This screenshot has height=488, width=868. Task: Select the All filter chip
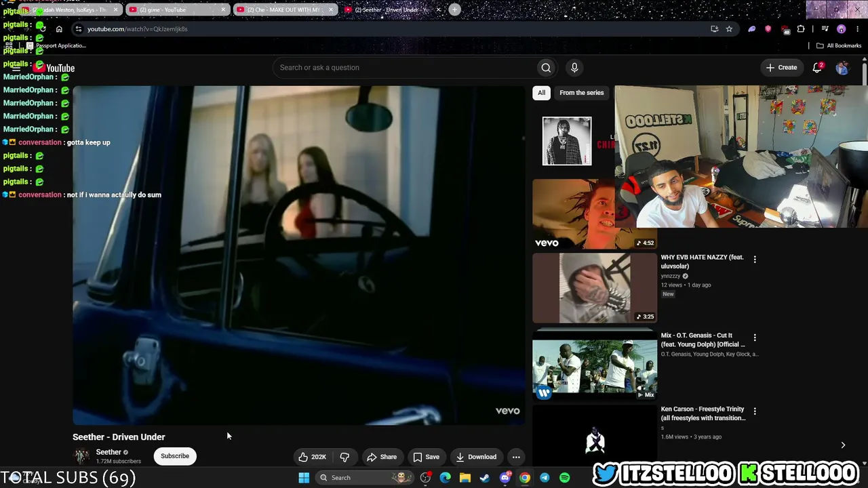coord(541,93)
